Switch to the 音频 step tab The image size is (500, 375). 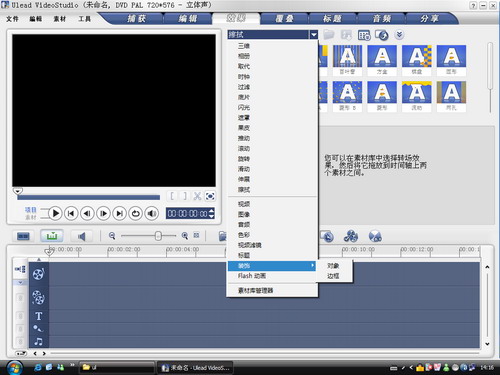click(382, 18)
